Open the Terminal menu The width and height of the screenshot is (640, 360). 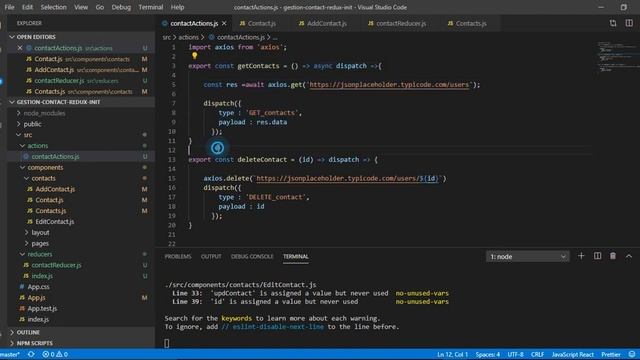151,7
